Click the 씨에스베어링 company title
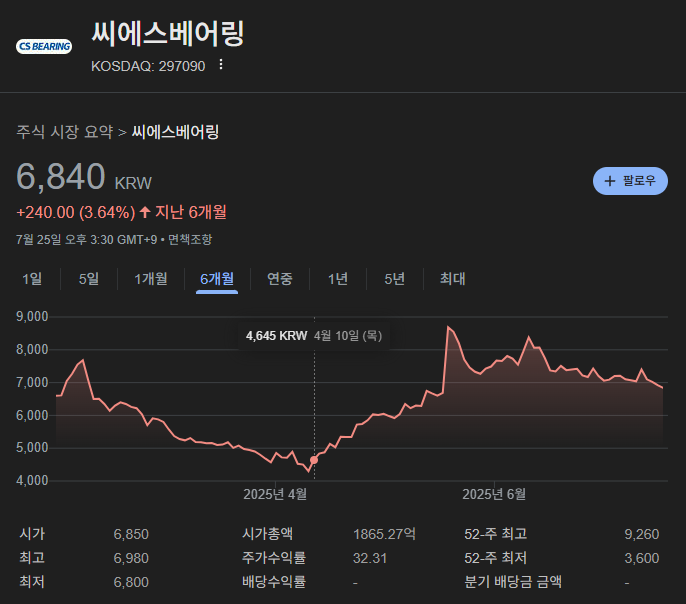The width and height of the screenshot is (686, 604). coord(168,33)
